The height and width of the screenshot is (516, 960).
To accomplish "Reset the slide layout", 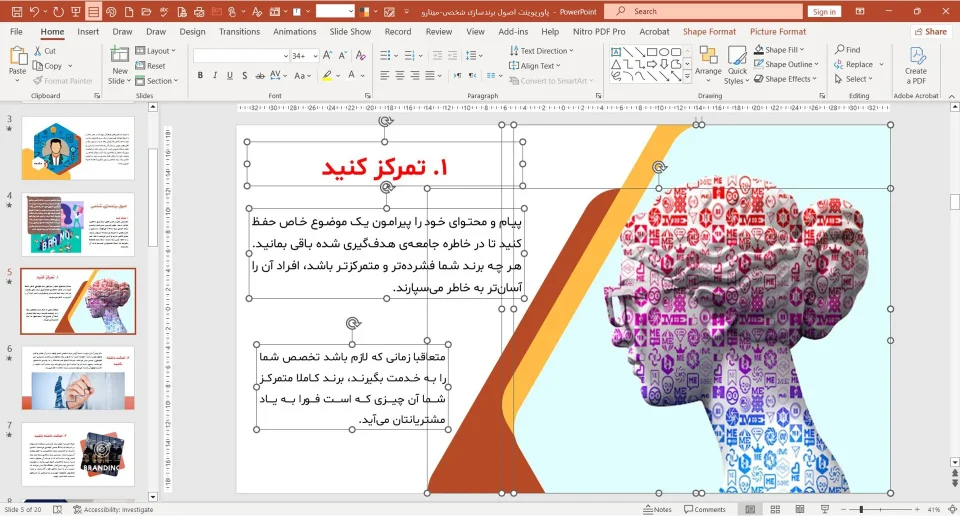I will click(151, 65).
